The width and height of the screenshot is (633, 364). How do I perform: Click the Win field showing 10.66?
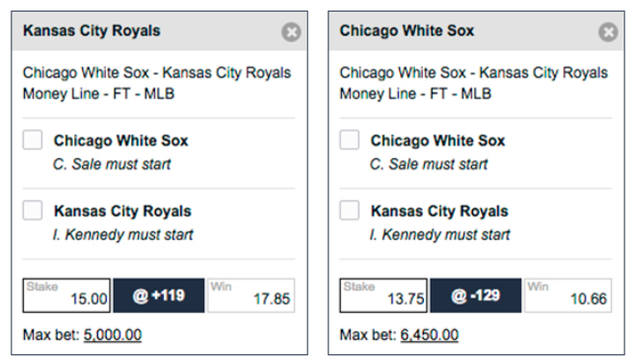click(x=568, y=296)
